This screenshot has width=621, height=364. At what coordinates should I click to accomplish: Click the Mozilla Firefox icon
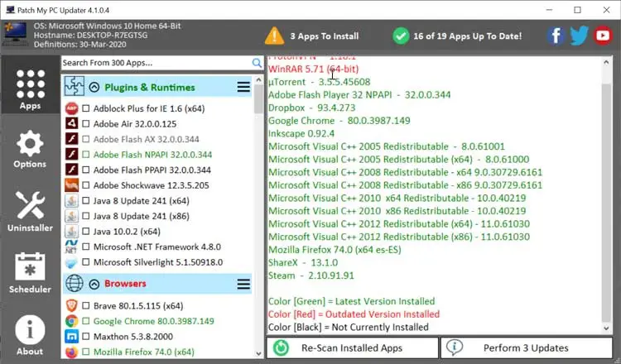(x=72, y=352)
